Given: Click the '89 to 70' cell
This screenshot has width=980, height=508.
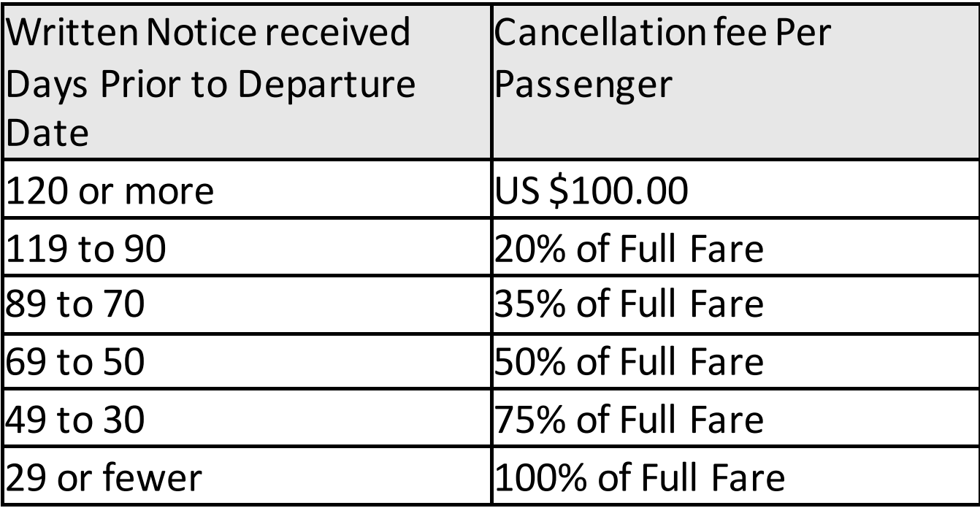Looking at the screenshot, I should (248, 304).
